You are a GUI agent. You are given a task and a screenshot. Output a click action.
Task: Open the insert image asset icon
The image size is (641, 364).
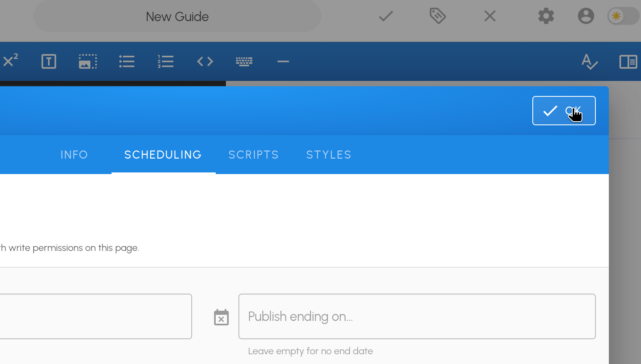coord(88,61)
